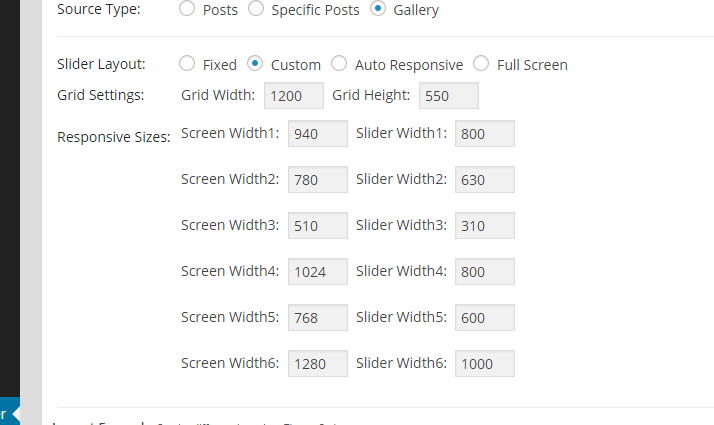The image size is (714, 425).
Task: Focus the Screen Width1 input
Action: (x=317, y=134)
